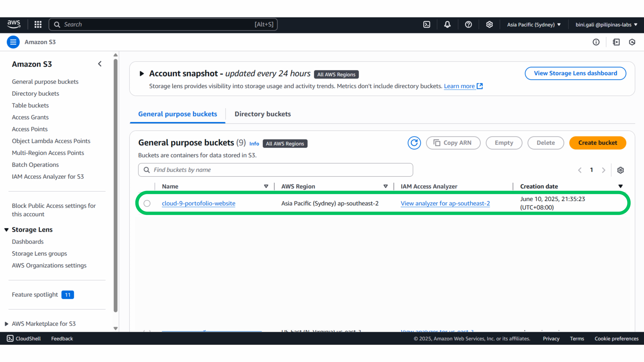Open Directory buckets in sidebar

tap(35, 94)
